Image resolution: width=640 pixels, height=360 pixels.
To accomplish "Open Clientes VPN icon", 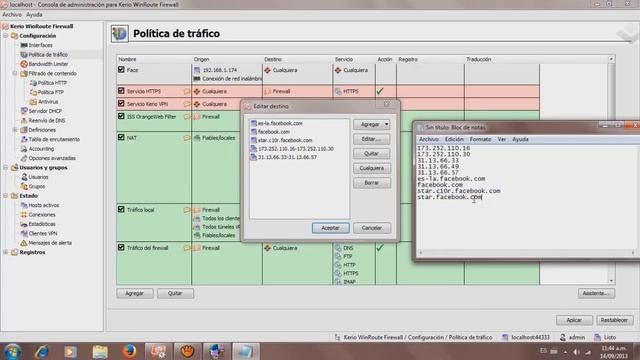I will [24, 233].
